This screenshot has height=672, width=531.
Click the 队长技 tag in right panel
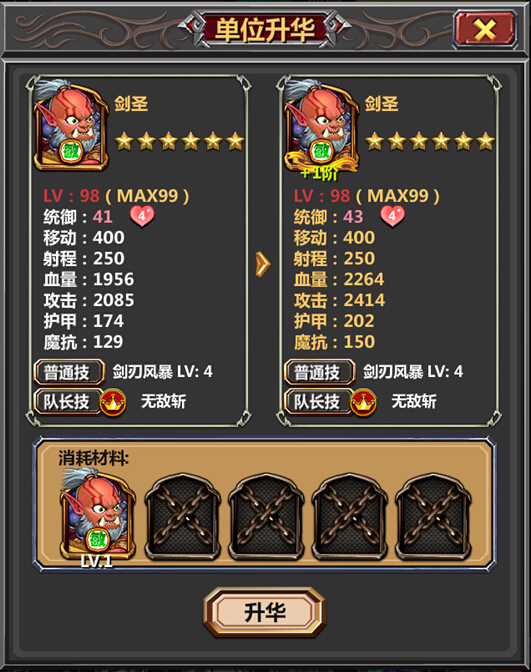click(x=318, y=402)
